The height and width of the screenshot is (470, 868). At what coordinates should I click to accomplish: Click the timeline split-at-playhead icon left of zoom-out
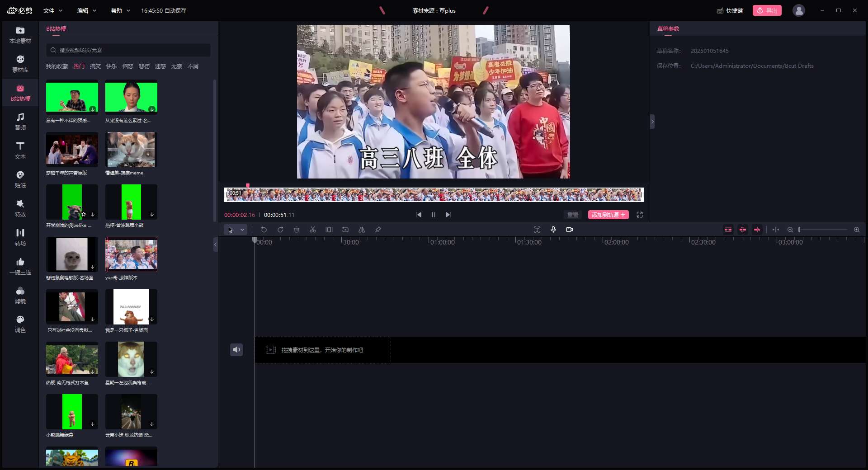point(776,230)
